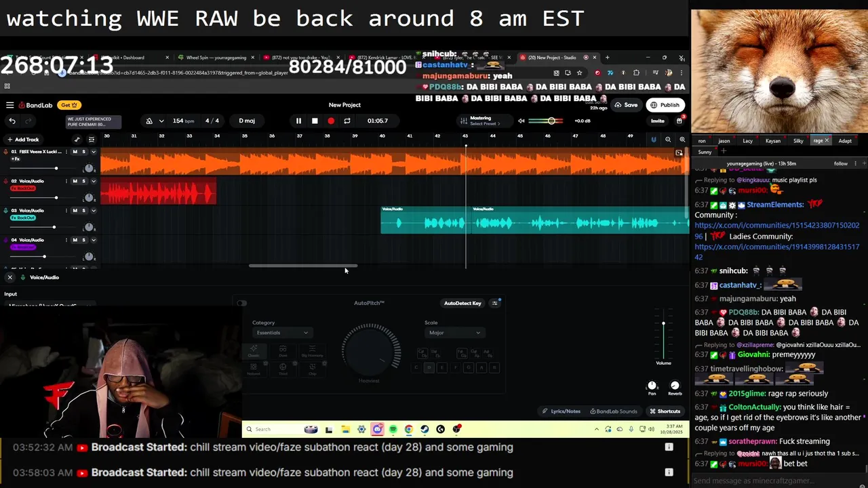Open Chrome from the taskbar

(x=409, y=429)
